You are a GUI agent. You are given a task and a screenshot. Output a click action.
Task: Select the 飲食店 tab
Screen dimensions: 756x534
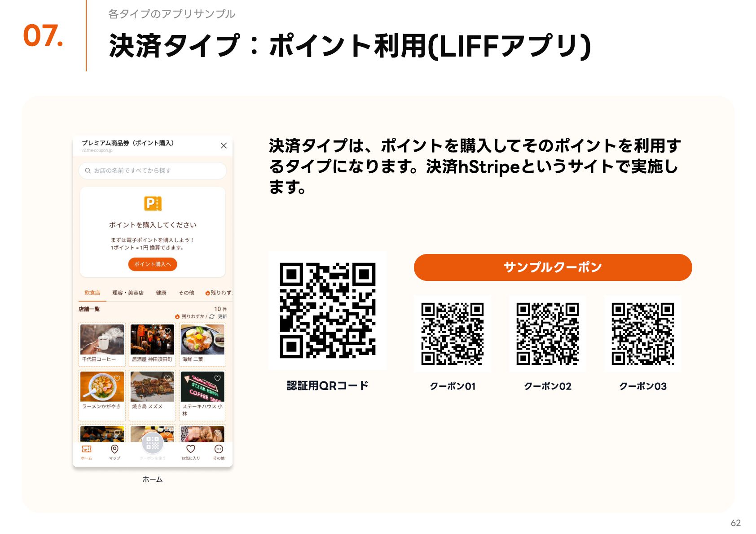(x=92, y=293)
